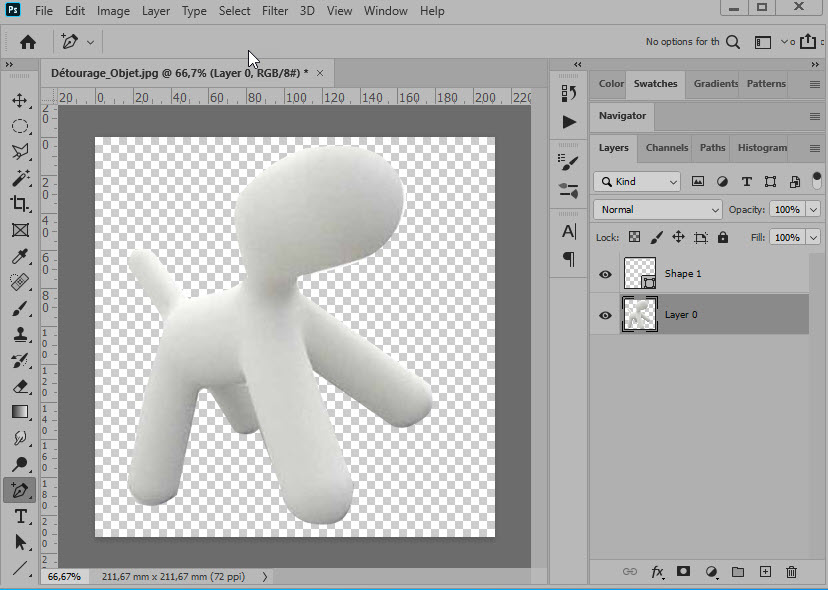
Task: Select the Brush tool
Action: [20, 308]
